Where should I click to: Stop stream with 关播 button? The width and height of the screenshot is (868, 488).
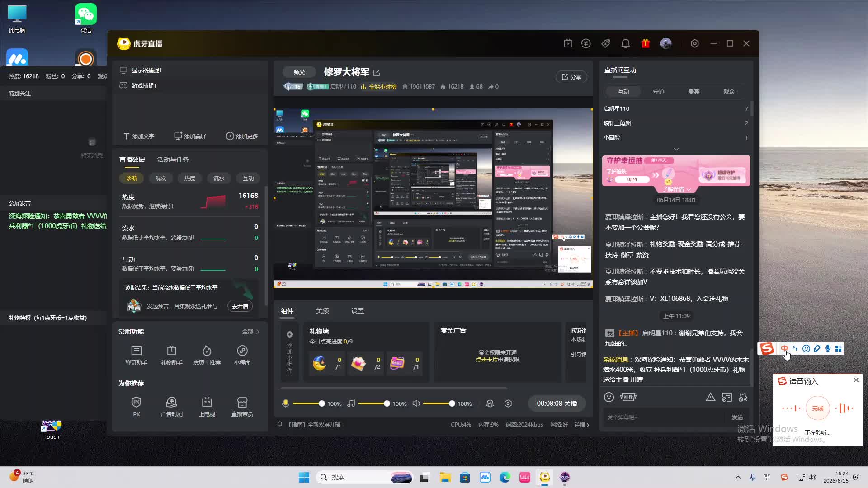pos(557,404)
